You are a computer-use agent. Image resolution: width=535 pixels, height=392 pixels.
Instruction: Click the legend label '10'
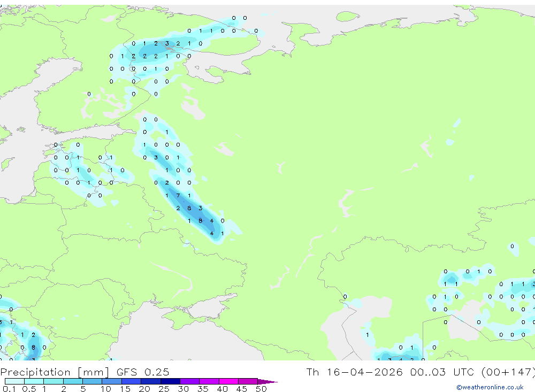(x=106, y=389)
